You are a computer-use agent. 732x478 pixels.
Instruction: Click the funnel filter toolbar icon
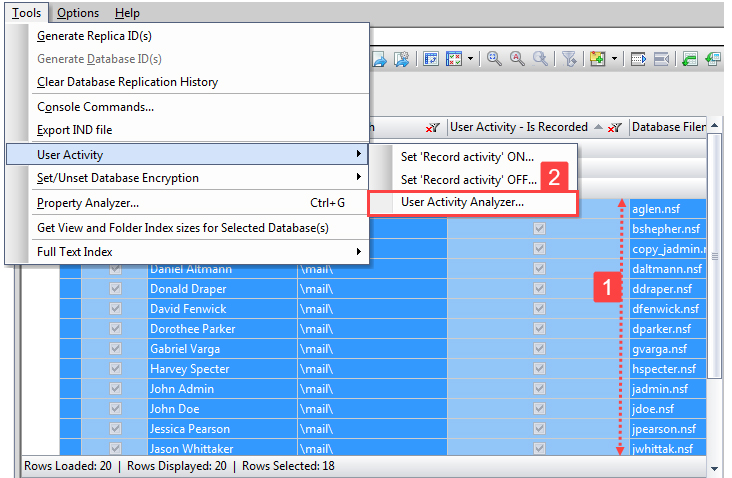(x=569, y=59)
